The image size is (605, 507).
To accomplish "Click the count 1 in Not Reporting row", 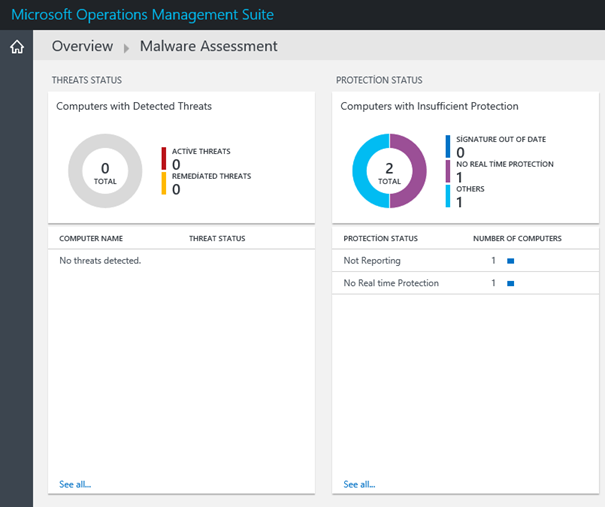I will [x=493, y=261].
